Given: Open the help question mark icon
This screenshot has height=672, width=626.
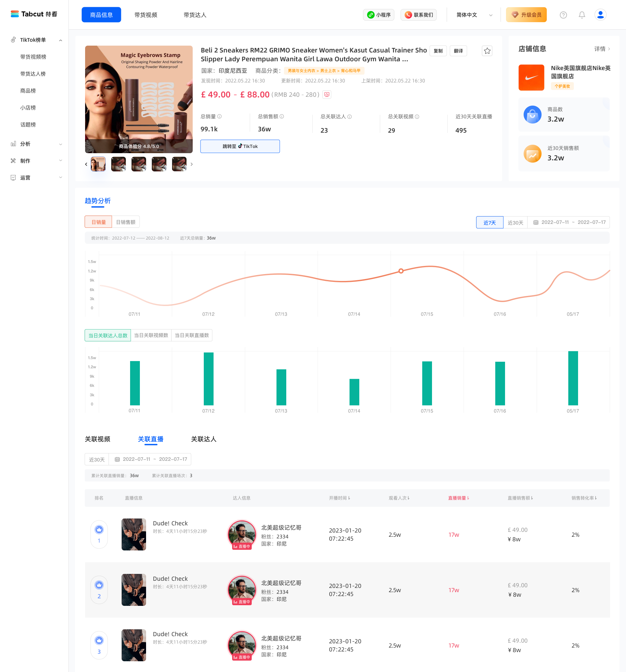Looking at the screenshot, I should point(563,15).
